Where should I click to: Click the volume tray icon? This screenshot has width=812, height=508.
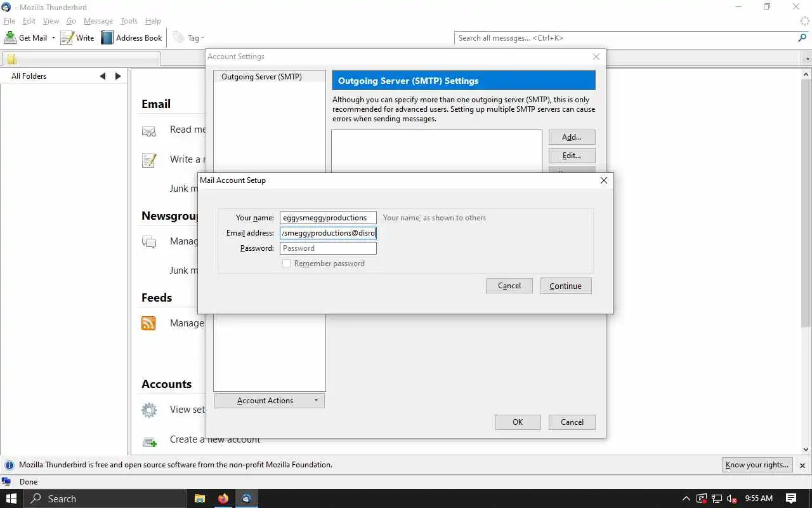pos(731,498)
